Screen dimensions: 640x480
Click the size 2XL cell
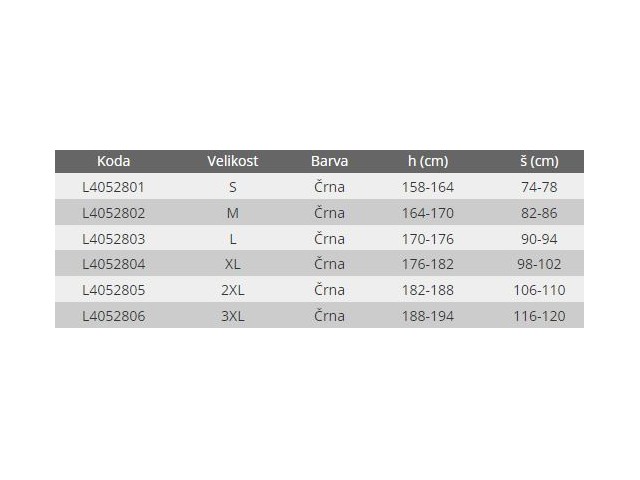pyautogui.click(x=232, y=290)
